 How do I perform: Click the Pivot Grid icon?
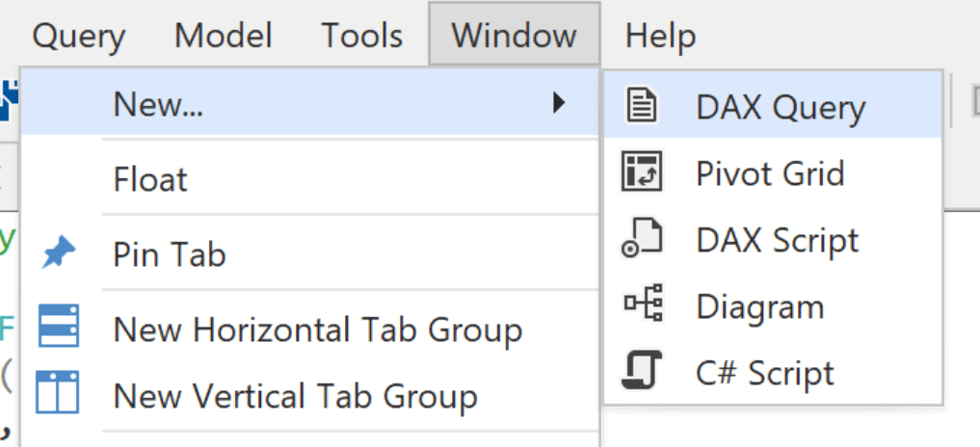(641, 171)
